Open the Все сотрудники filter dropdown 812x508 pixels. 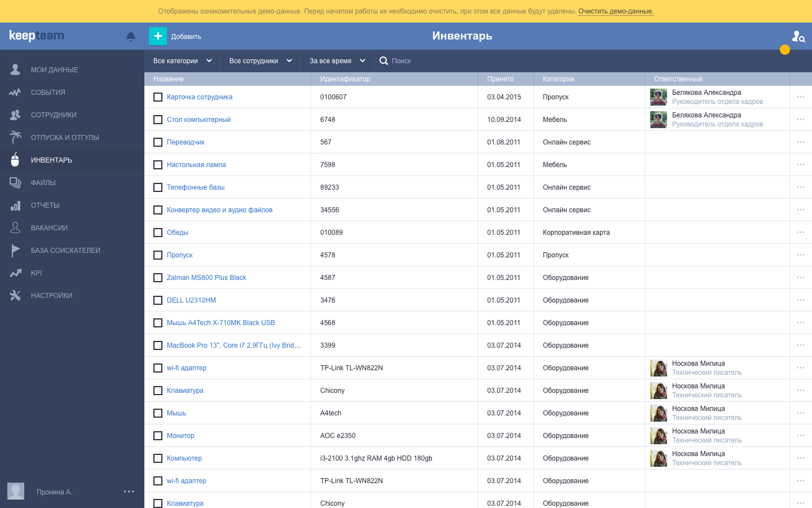click(260, 61)
